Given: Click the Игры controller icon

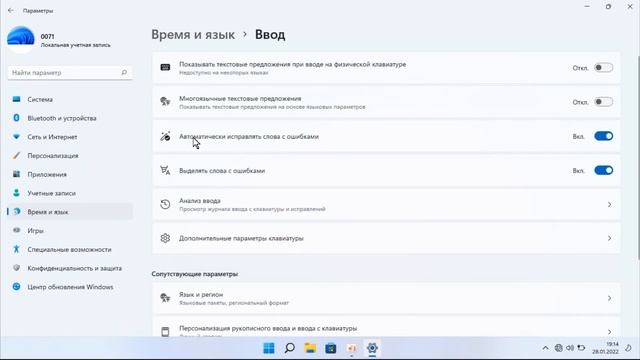Looking at the screenshot, I should click(x=16, y=231).
